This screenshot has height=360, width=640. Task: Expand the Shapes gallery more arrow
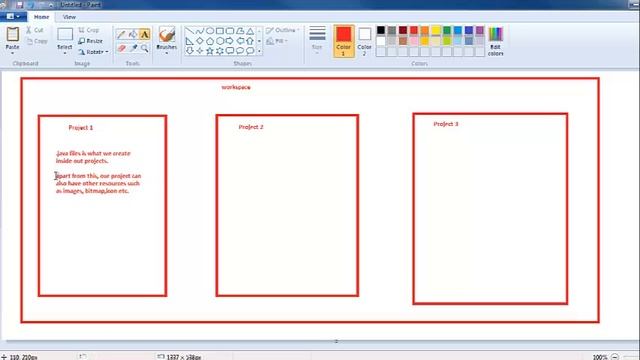[259, 51]
